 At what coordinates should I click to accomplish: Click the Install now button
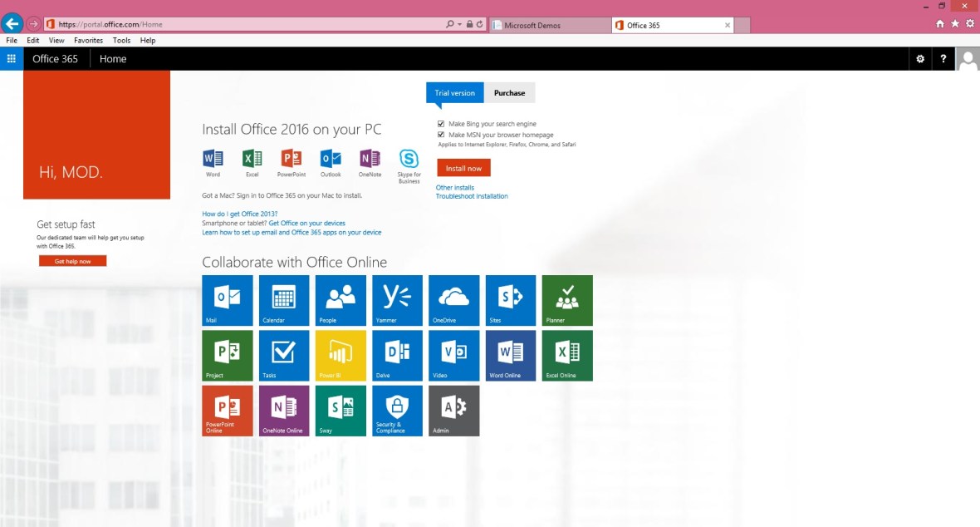(x=463, y=168)
